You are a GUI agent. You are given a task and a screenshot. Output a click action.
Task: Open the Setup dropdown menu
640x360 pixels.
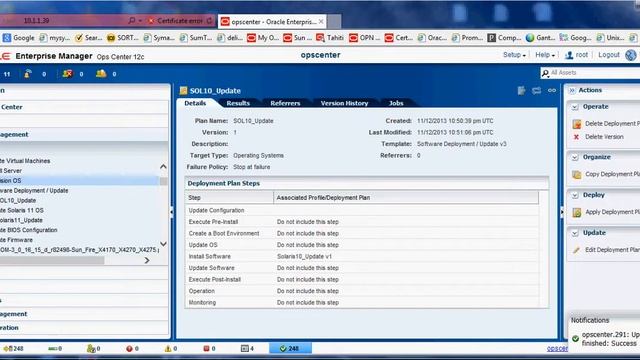[x=514, y=55]
